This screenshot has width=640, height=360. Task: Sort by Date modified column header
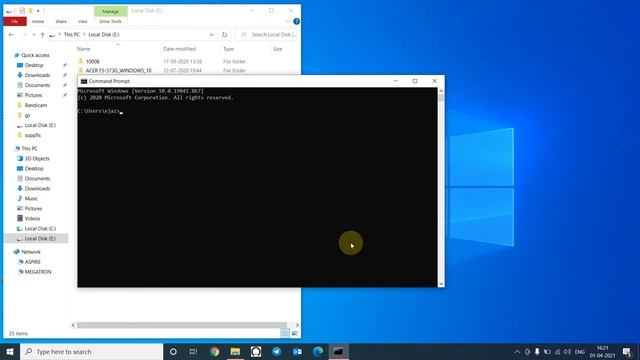(180, 49)
